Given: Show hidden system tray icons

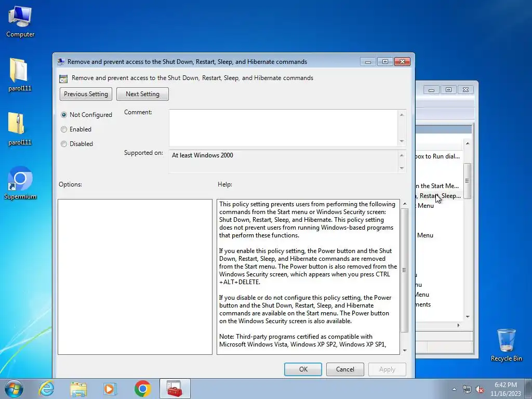Looking at the screenshot, I should 454,389.
